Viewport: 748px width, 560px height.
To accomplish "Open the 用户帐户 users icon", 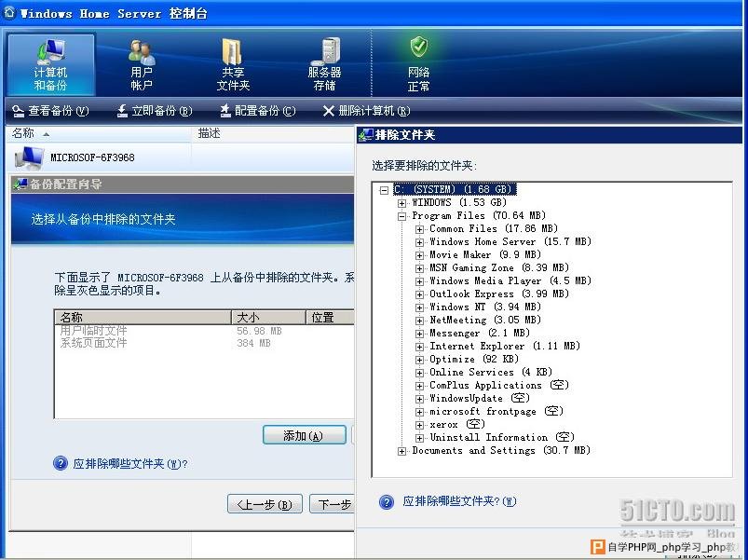I will click(142, 52).
